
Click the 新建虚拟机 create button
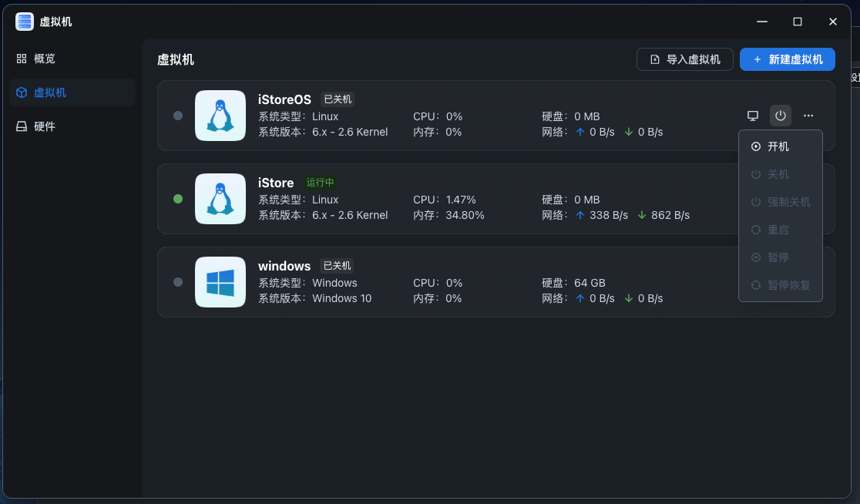[787, 59]
